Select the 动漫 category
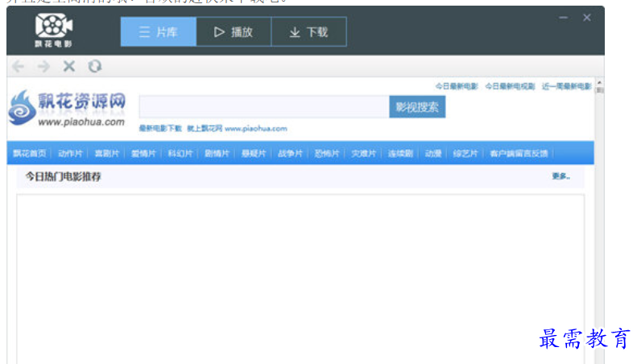Screen dimensions: 637x364 pos(433,153)
